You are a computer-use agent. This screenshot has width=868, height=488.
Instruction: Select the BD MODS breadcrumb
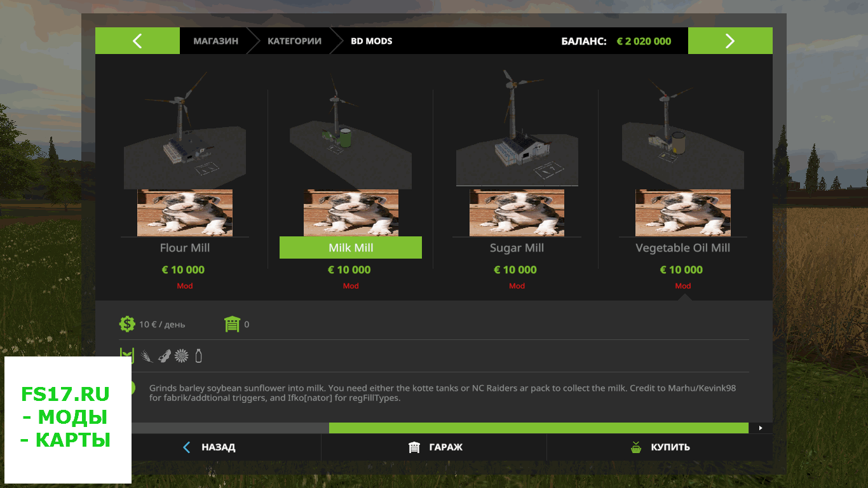point(372,41)
